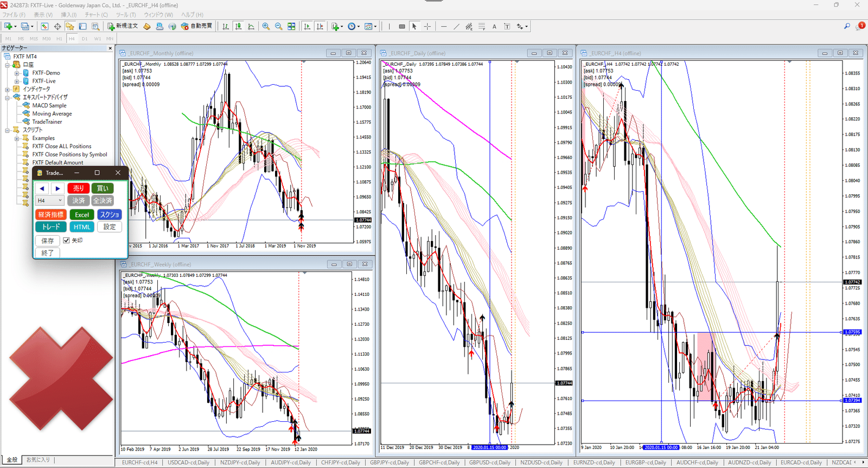The image size is (868, 468).
Task: Open 表示(V) menu
Action: pyautogui.click(x=43, y=15)
